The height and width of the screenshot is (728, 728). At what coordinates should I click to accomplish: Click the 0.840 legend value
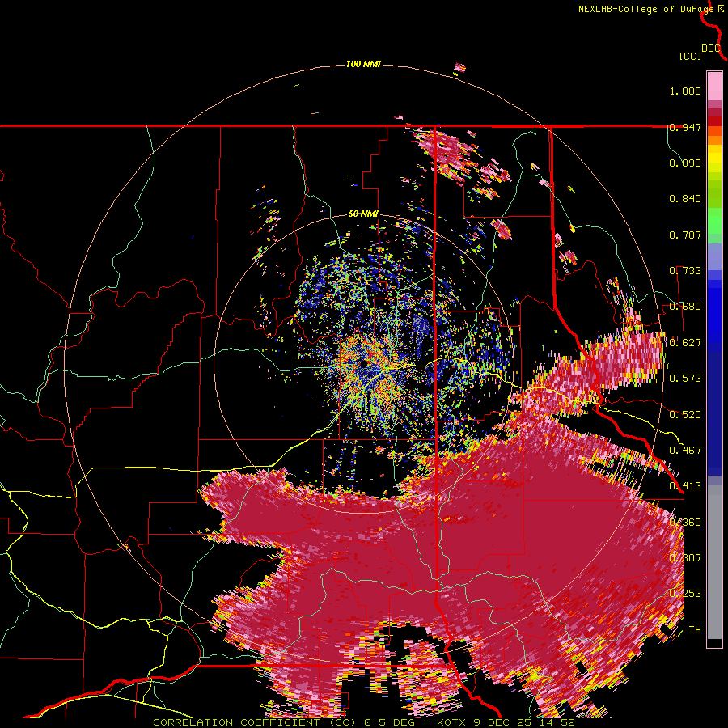click(x=685, y=199)
